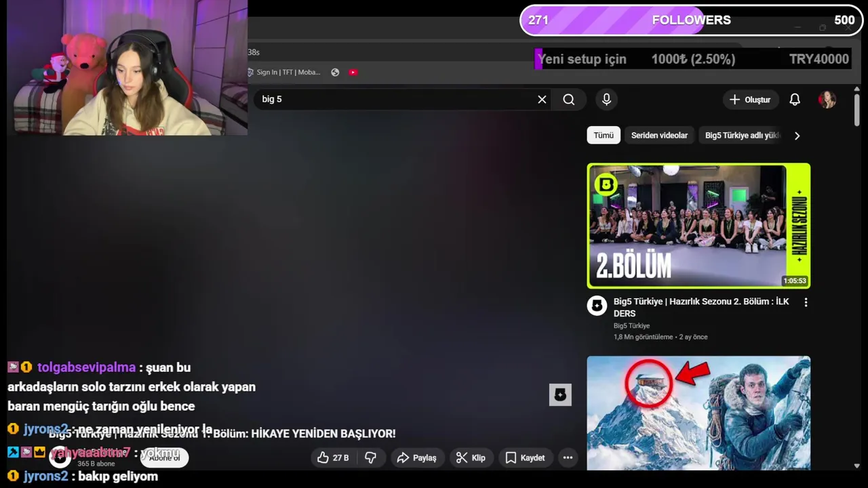Open Big5 Türkiye channel avatar beside video
The width and height of the screenshot is (868, 488).
click(597, 306)
